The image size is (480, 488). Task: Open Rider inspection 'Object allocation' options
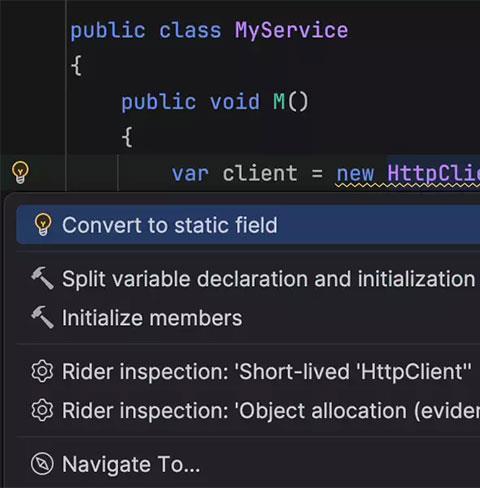248,411
